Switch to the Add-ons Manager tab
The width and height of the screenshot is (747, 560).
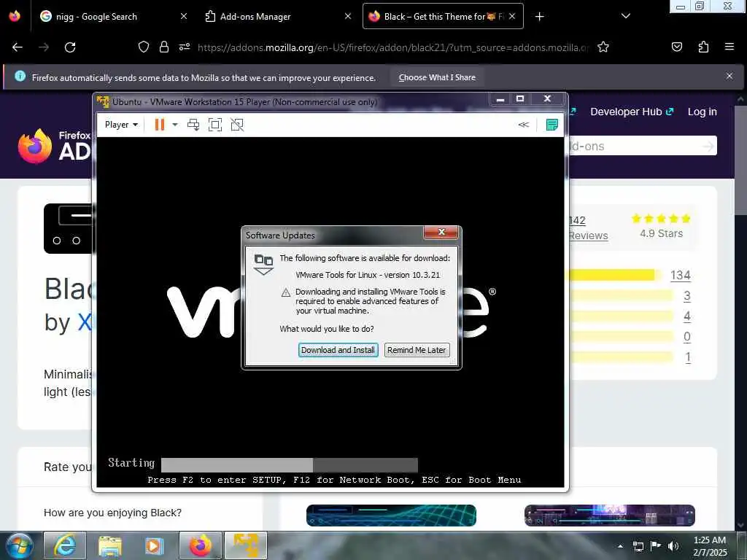(255, 17)
